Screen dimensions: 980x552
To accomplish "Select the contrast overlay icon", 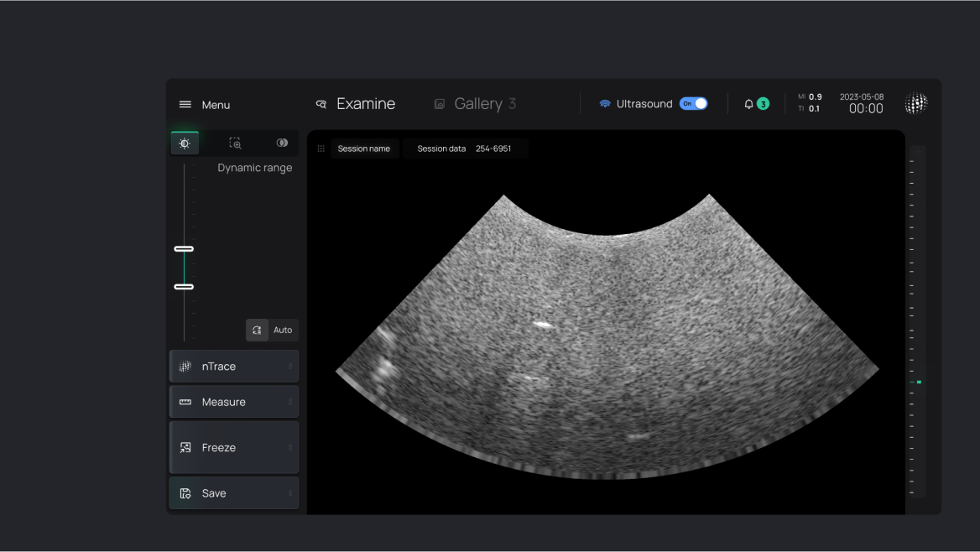I will click(x=282, y=143).
